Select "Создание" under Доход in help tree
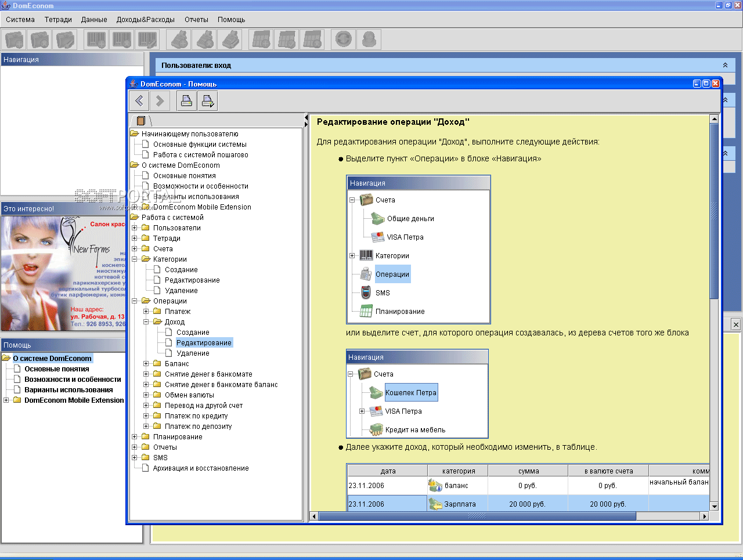This screenshot has width=743, height=560. [193, 333]
